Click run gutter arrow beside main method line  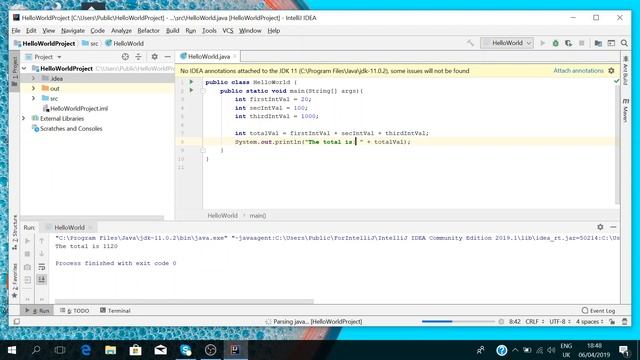[x=191, y=90]
